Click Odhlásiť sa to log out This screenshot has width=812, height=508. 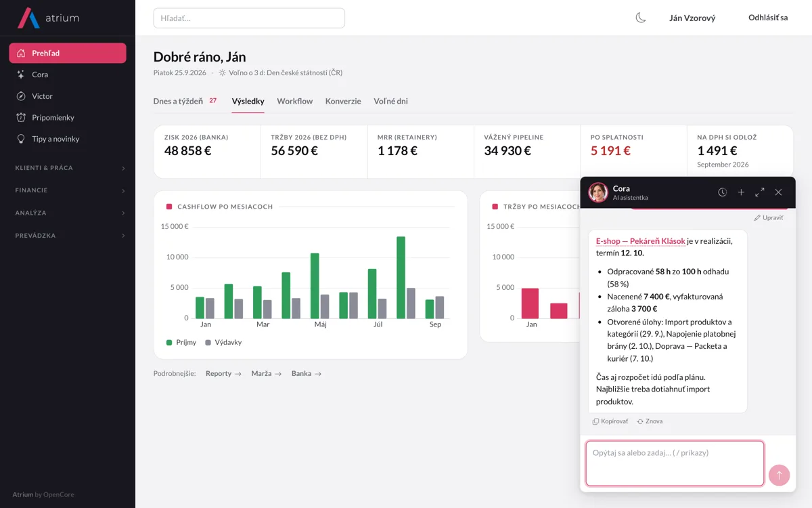[x=768, y=18]
